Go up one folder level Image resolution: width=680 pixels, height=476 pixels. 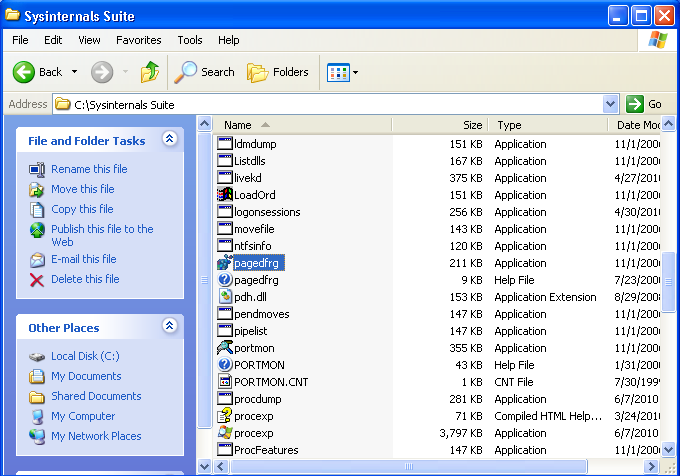pos(150,72)
